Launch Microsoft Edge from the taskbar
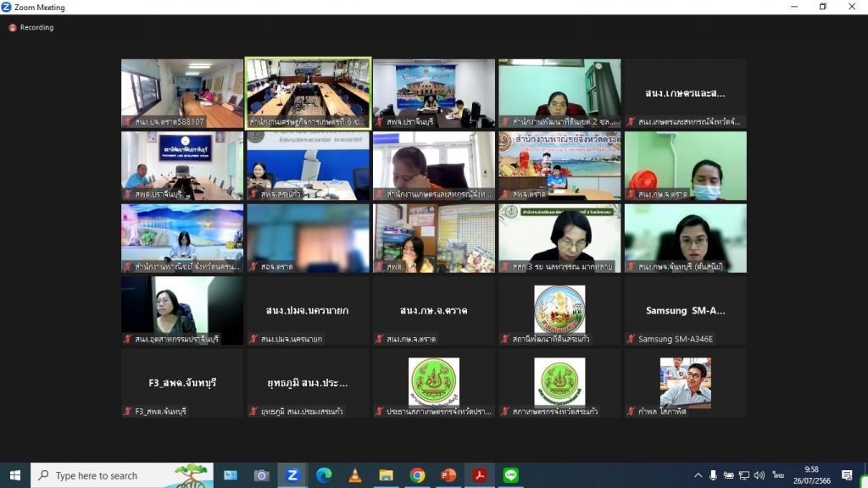868x488 pixels. (324, 475)
